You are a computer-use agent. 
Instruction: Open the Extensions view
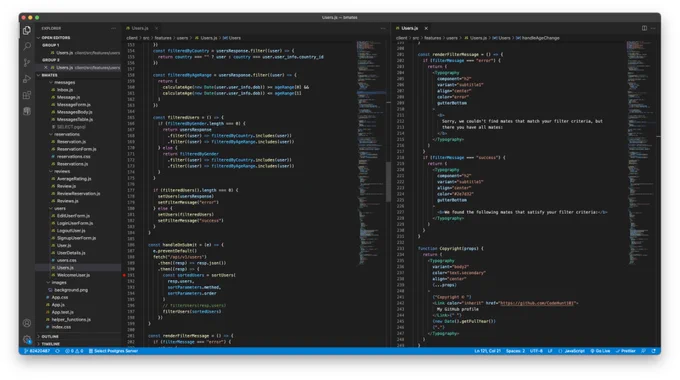click(x=27, y=95)
